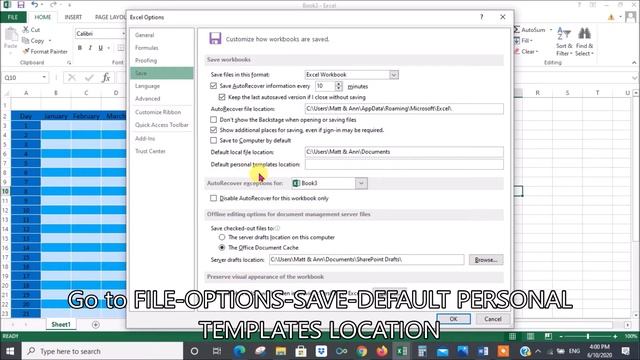Viewport: 640px width, 360px height.
Task: Open the FILE tab
Action: click(x=13, y=17)
